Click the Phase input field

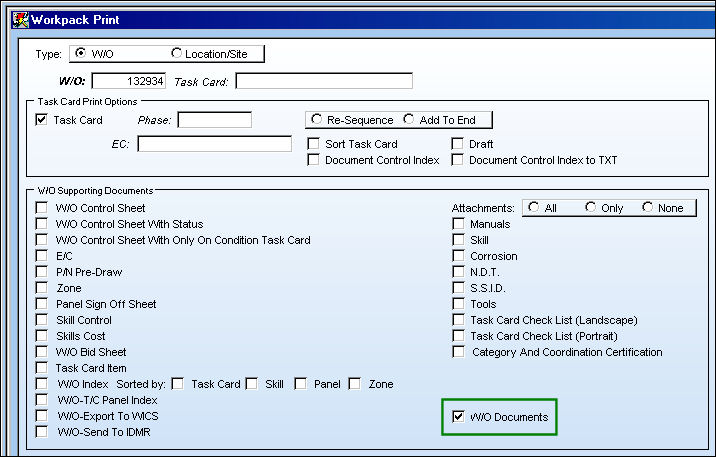pyautogui.click(x=215, y=120)
